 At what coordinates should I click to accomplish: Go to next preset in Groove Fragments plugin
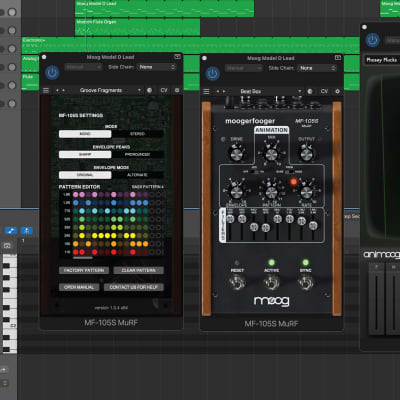pyautogui.click(x=63, y=90)
